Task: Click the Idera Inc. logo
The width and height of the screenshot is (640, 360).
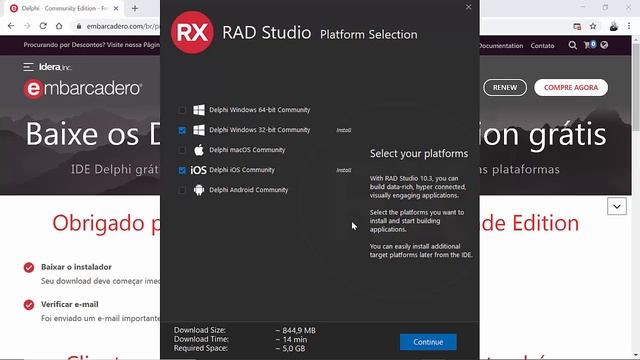Action: [56, 67]
